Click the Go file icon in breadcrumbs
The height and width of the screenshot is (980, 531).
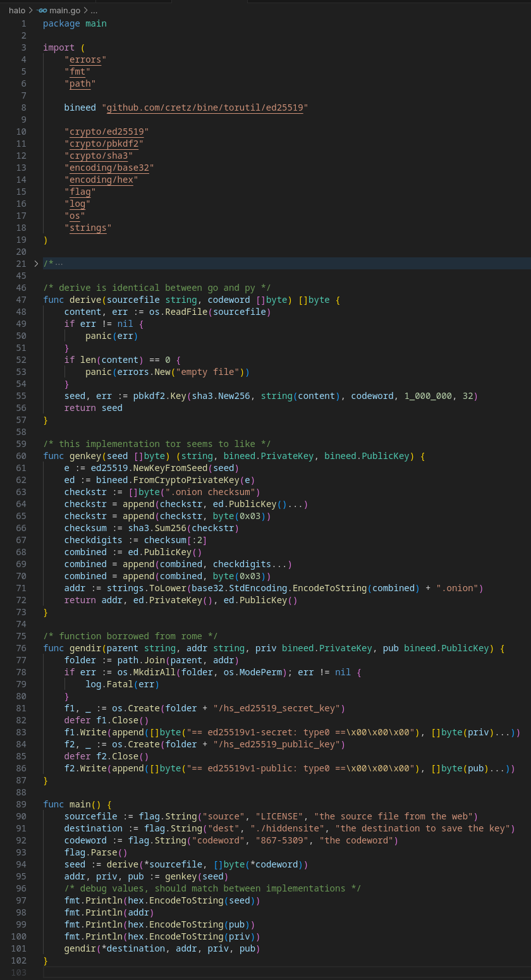pyautogui.click(x=42, y=11)
